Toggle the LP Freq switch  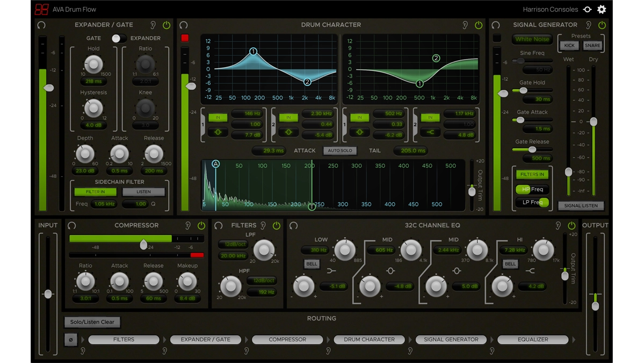click(532, 202)
